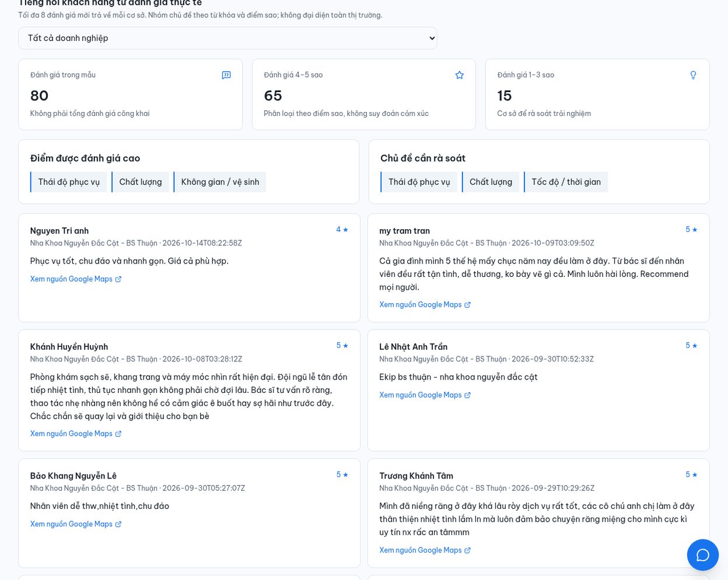The image size is (728, 580).
Task: Open Google Maps source for my tram tran review
Action: click(x=425, y=305)
